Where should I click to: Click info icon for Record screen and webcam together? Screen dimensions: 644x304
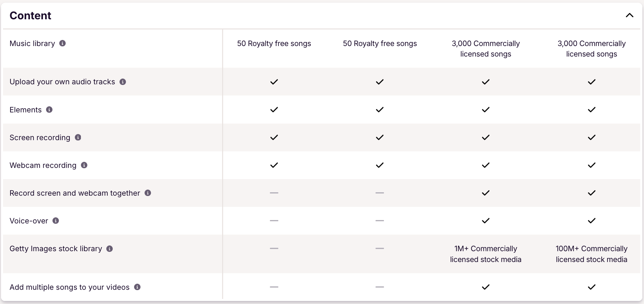(x=148, y=193)
